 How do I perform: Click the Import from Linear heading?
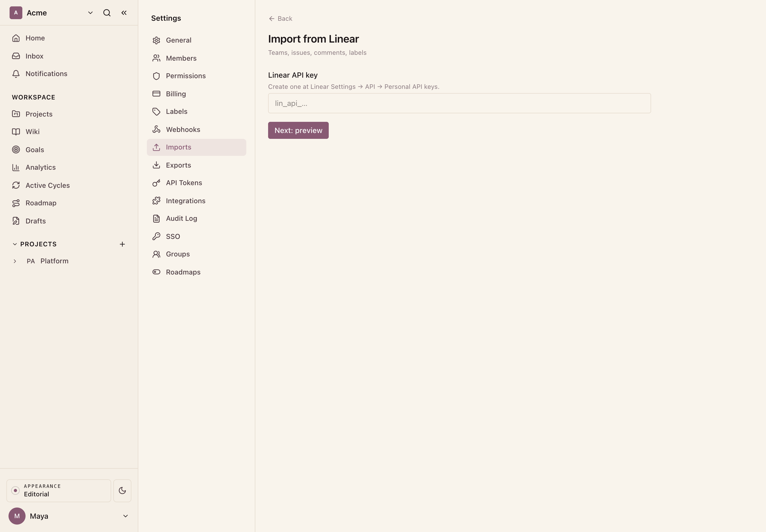(x=313, y=39)
